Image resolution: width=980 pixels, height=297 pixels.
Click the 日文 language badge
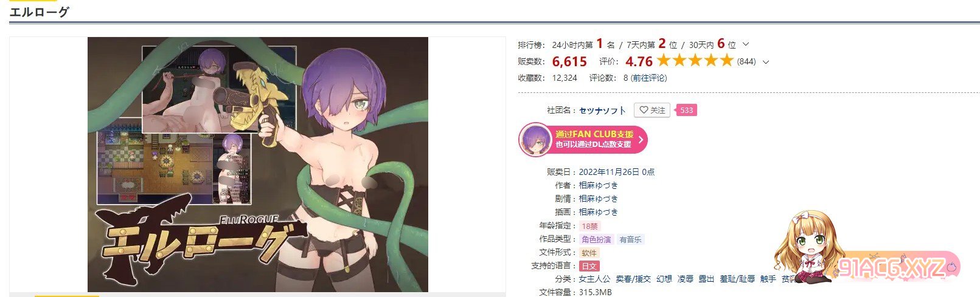point(589,266)
